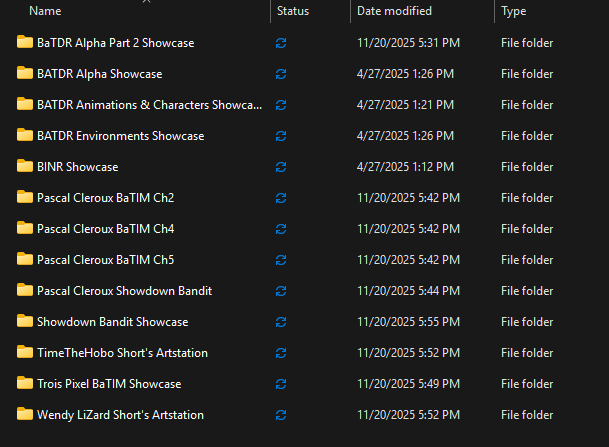Select the Pascal Cleroux BaTIM Ch5 name
This screenshot has width=609, height=447.
(x=106, y=260)
